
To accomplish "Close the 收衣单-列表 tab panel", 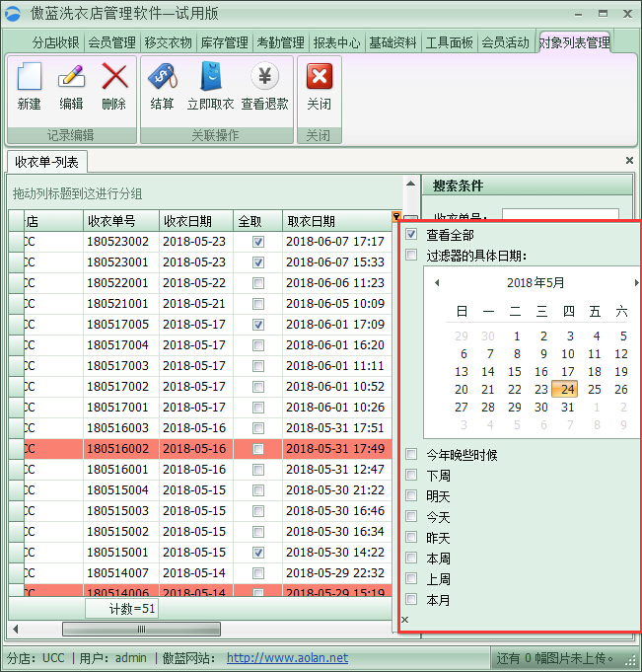I will [x=630, y=160].
